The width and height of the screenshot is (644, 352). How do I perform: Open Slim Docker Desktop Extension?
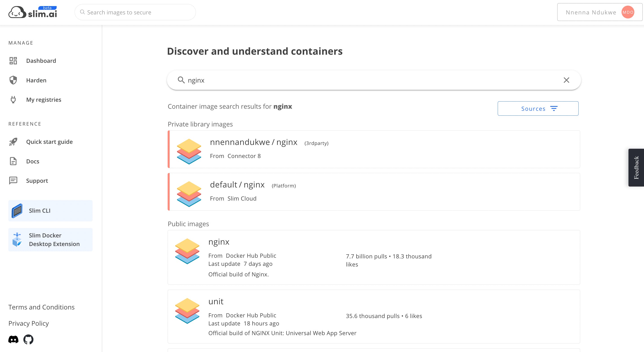(50, 240)
